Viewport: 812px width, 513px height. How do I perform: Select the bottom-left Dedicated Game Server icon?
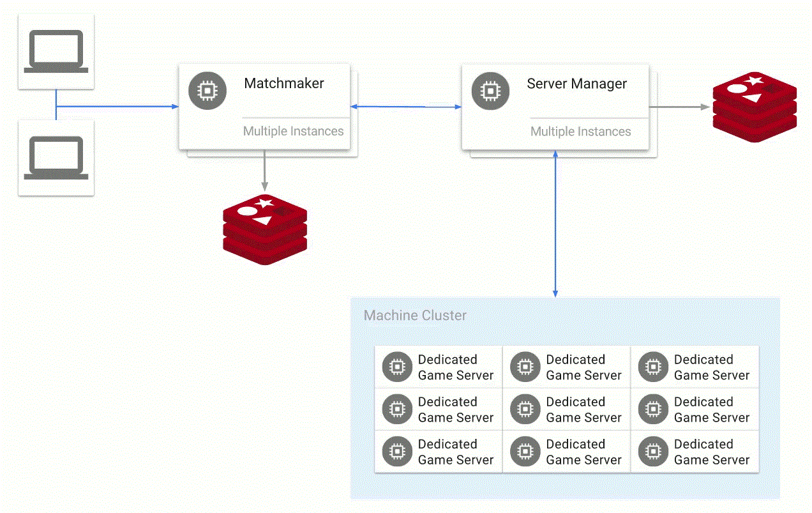pos(396,452)
